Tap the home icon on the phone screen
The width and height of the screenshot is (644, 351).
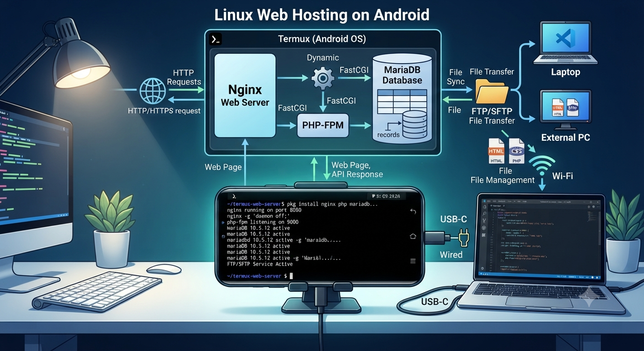(413, 236)
